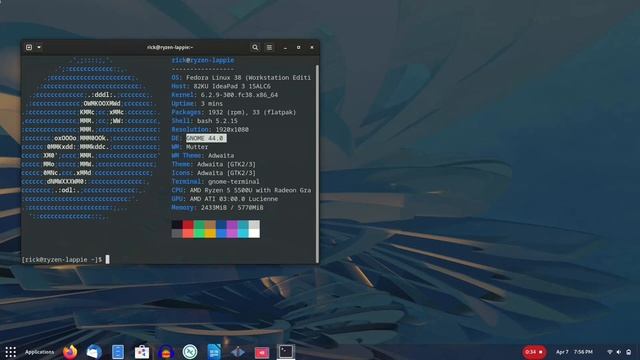Click the 'Resolution: 1920x1080' line
Screen dimensions: 640x360
point(210,129)
